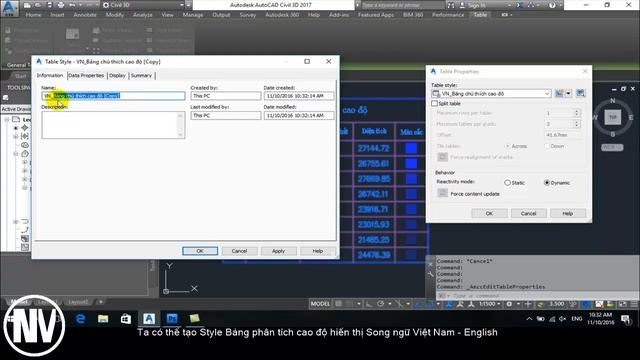Click the pick table style from drawing icon
The image size is (640, 360).
580,93
